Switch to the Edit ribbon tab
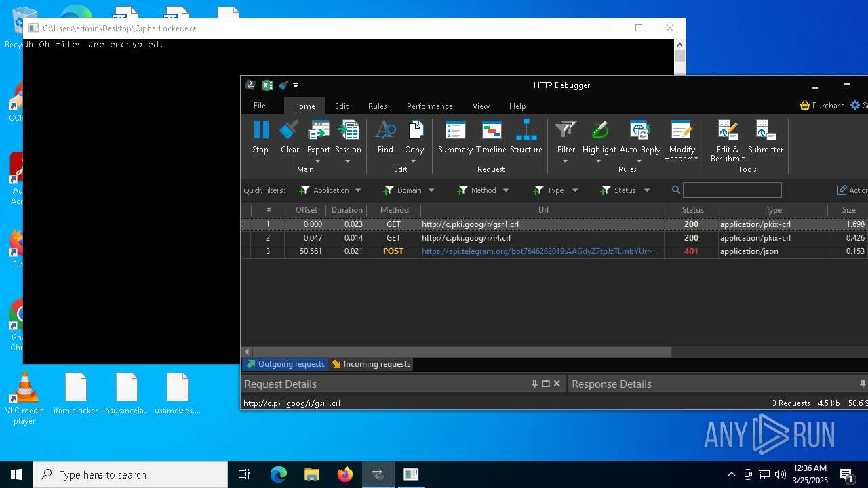The height and width of the screenshot is (488, 868). point(342,106)
